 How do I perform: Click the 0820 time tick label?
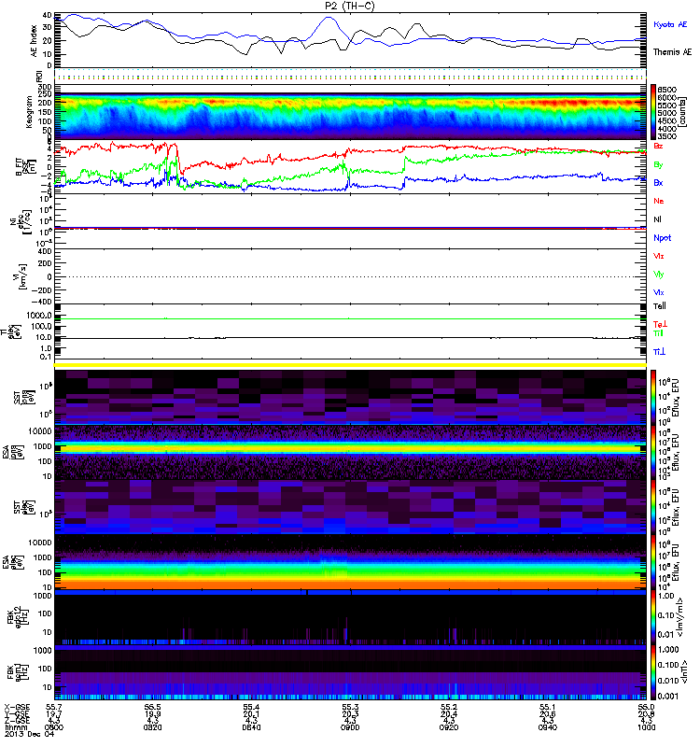[152, 727]
